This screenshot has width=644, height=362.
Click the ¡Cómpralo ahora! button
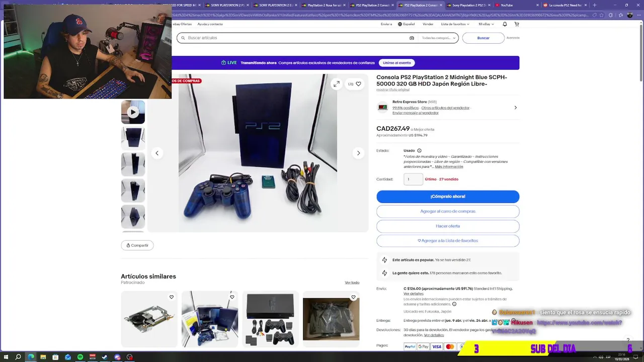pyautogui.click(x=448, y=197)
